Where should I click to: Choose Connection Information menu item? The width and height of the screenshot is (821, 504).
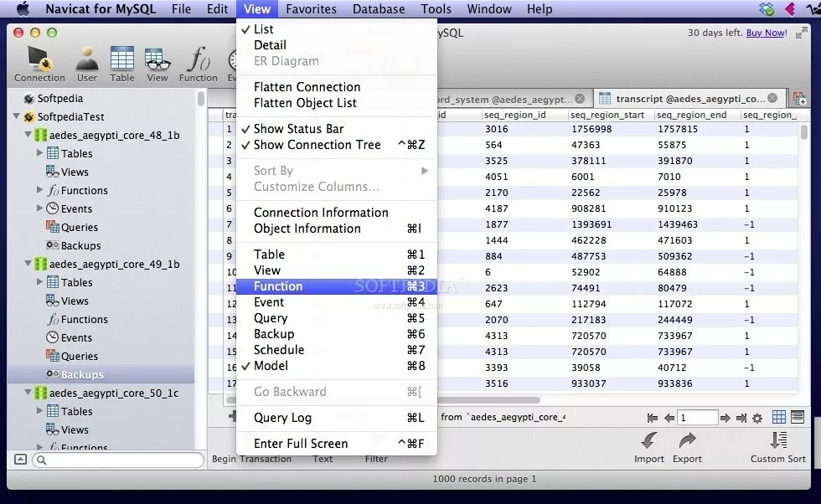point(337,213)
